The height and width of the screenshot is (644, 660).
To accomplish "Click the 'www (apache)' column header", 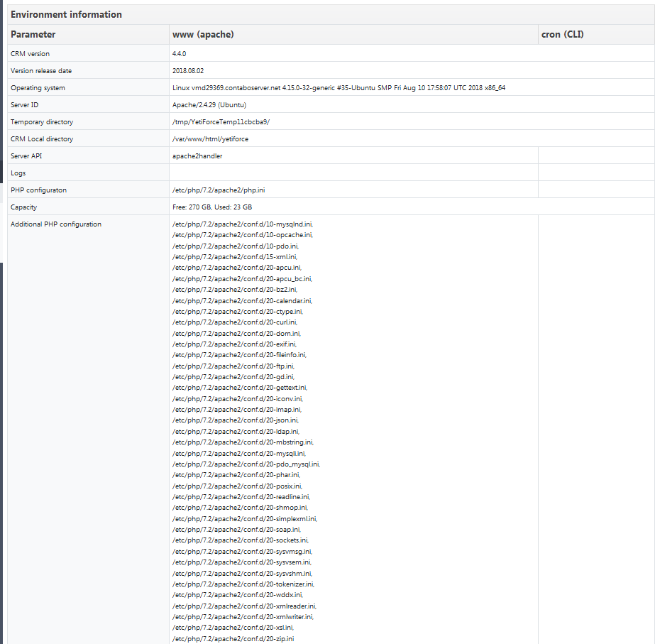I will coord(203,35).
